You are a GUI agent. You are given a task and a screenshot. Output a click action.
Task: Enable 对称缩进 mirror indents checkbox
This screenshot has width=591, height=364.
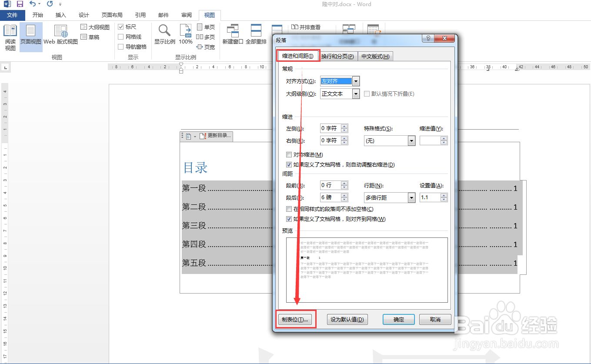pos(289,155)
